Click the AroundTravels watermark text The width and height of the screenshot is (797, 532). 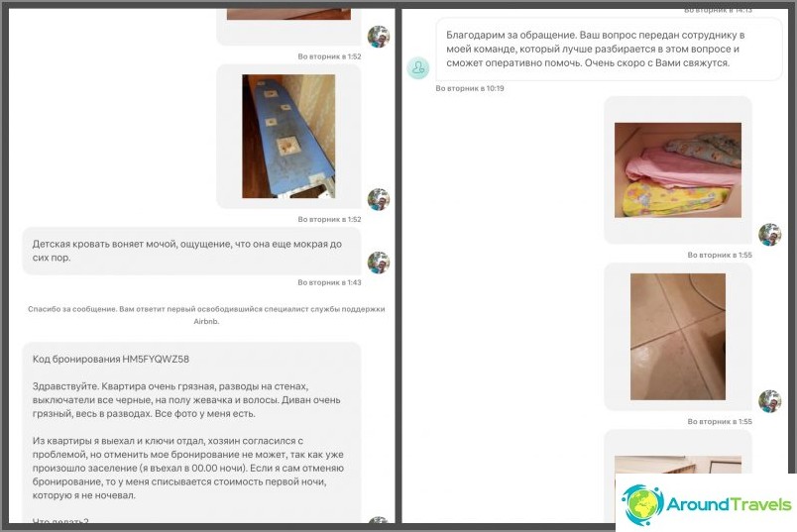coord(729,504)
